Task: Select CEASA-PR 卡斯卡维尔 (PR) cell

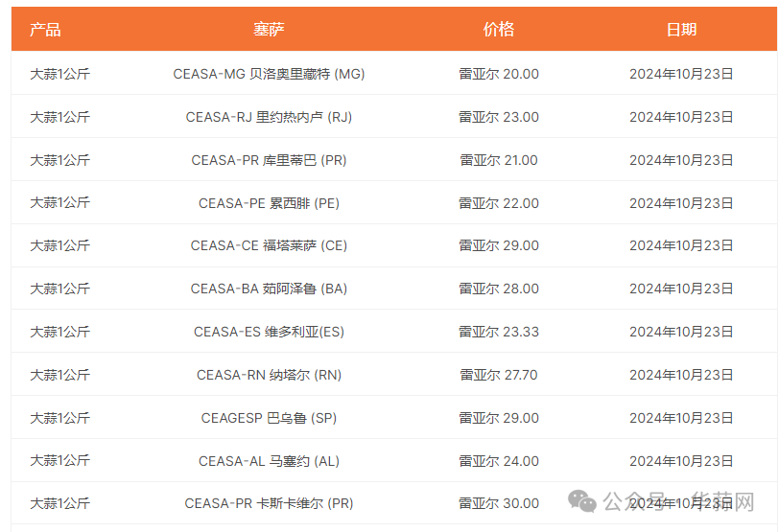Action: [269, 503]
